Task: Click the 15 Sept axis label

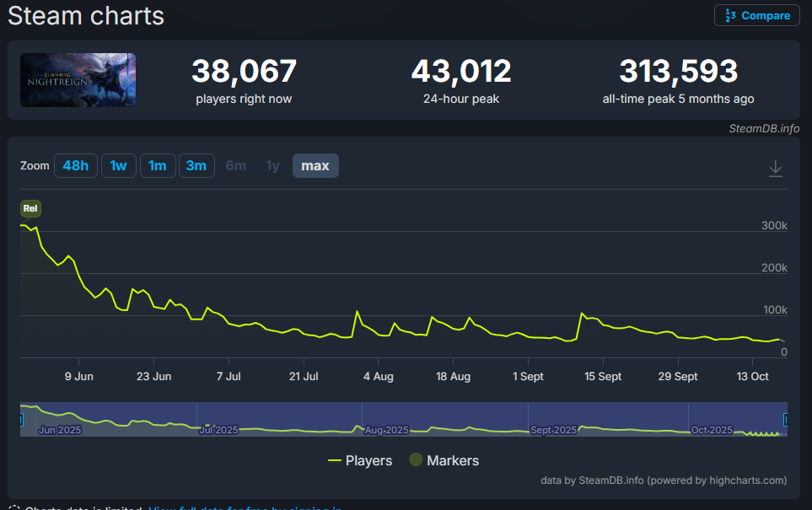Action: point(603,377)
